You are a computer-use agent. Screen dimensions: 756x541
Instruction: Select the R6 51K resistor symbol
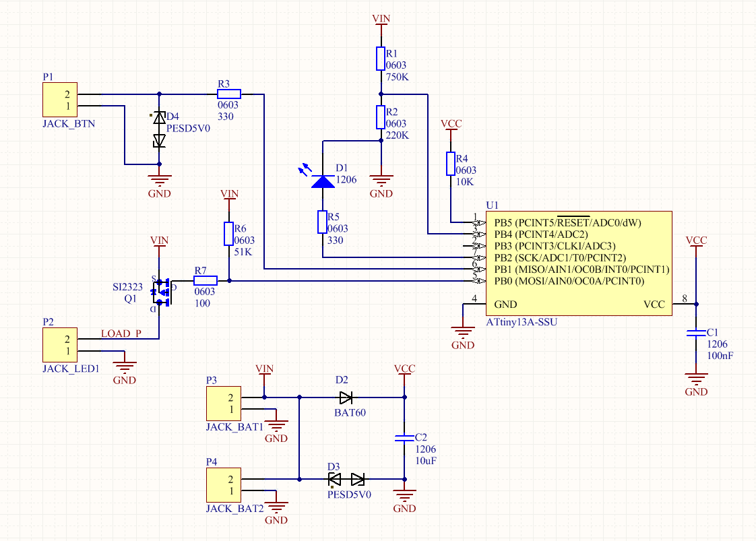pos(229,234)
